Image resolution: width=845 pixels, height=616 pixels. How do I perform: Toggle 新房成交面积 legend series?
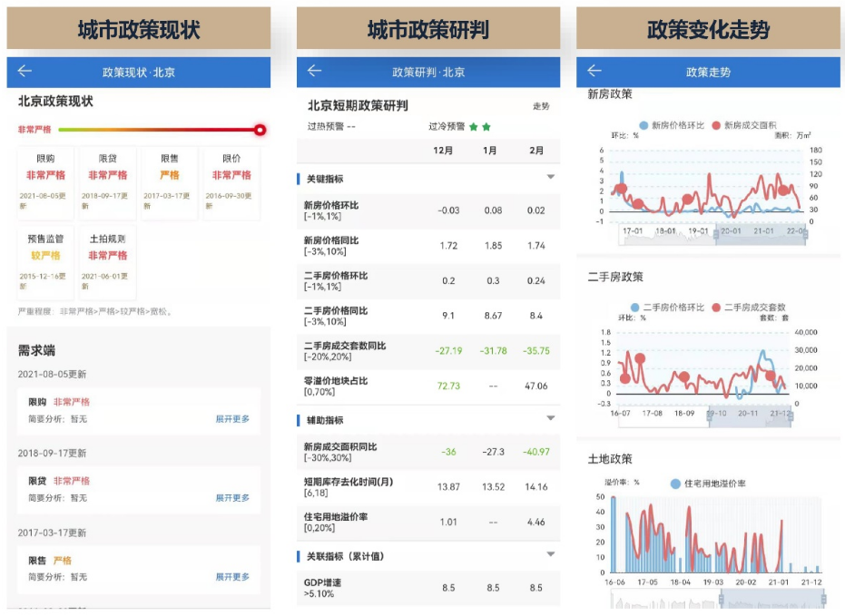744,125
